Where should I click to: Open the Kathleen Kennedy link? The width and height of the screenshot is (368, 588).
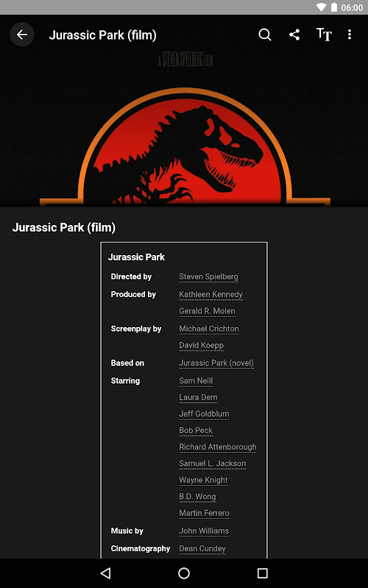(x=210, y=295)
